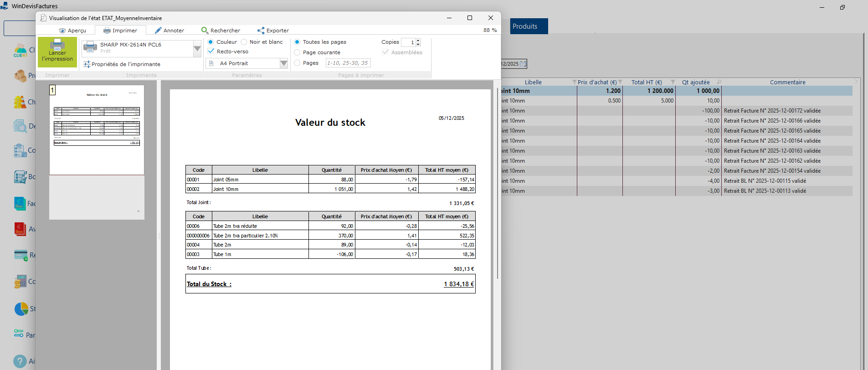Open the A4 Portrait paper format dropdown

click(x=284, y=63)
